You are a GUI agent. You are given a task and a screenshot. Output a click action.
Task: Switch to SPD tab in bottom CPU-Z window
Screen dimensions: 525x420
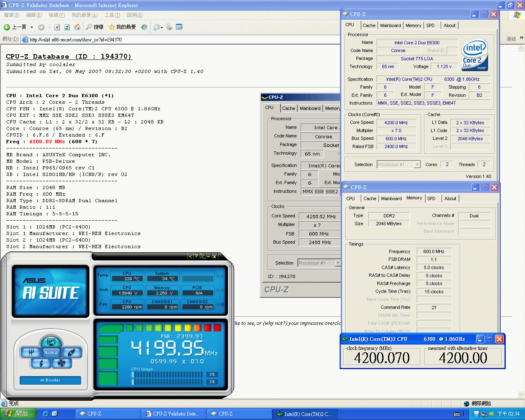(x=431, y=199)
